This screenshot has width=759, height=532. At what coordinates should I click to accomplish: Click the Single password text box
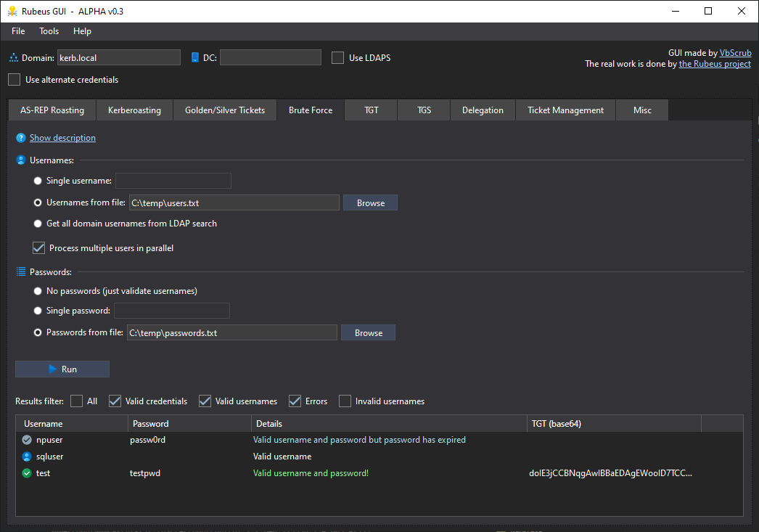172,311
